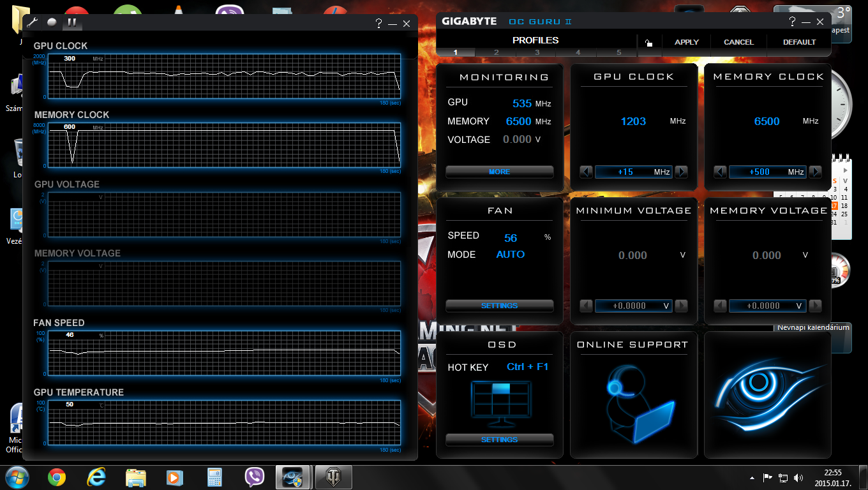Open Windows Media Player from the taskbar
Screen dimensions: 868x490
point(176,477)
